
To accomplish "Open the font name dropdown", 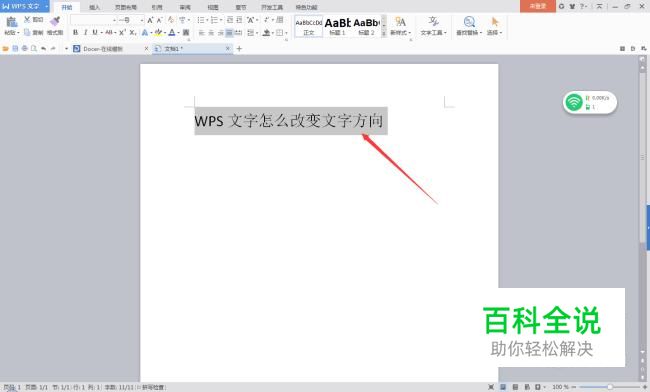I will click(x=114, y=20).
